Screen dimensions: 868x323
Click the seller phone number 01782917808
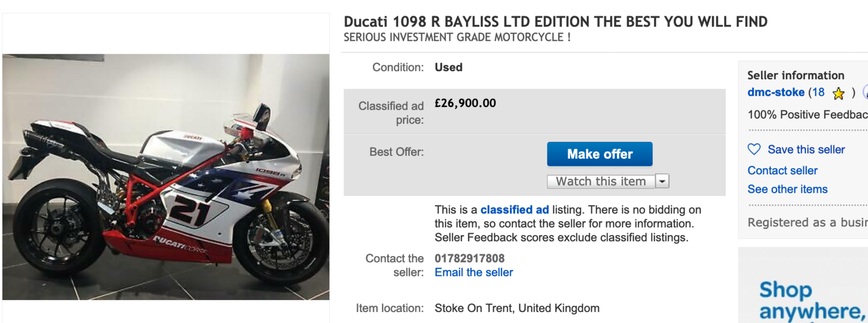click(x=469, y=258)
